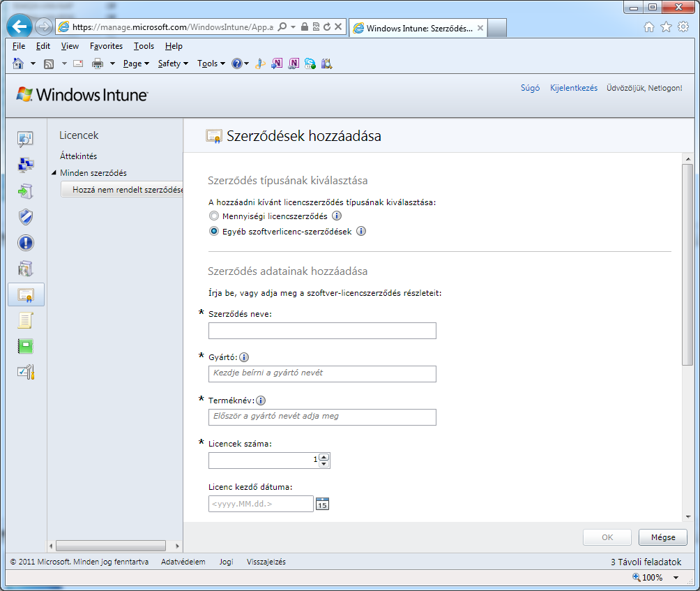Screen dimensions: 700x591
Task: Open the Administration tools icon
Action: 25,372
